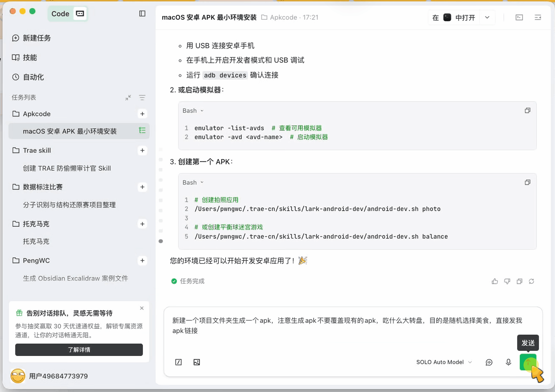Open the 创建 TRAE 防偷懒审计官 Skill task
Screen dimensions: 555x392
[x=67, y=168]
